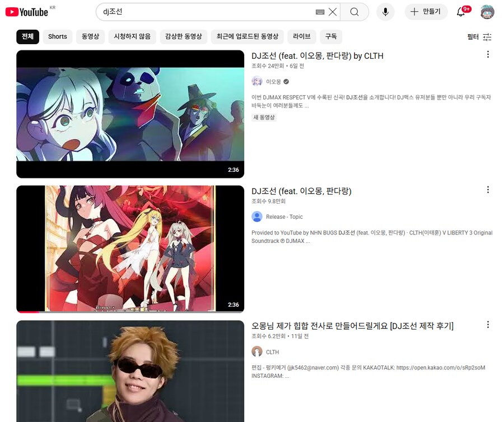Click the magnifier search button
Screen dimensions: 504x422
coord(354,12)
